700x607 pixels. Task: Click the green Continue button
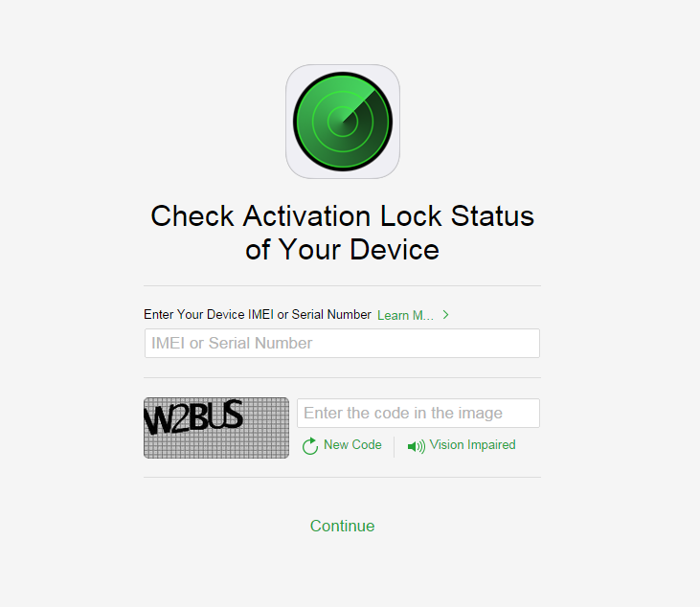[x=343, y=526]
